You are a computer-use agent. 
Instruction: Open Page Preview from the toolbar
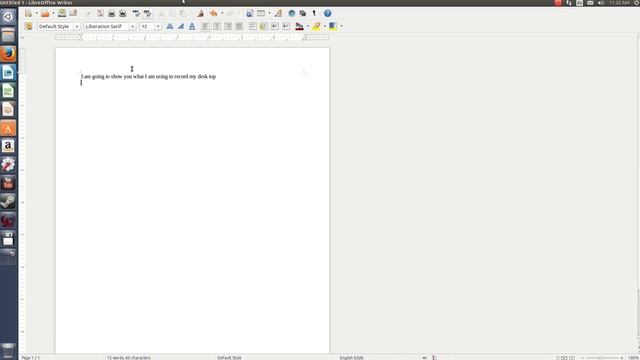pyautogui.click(x=122, y=13)
